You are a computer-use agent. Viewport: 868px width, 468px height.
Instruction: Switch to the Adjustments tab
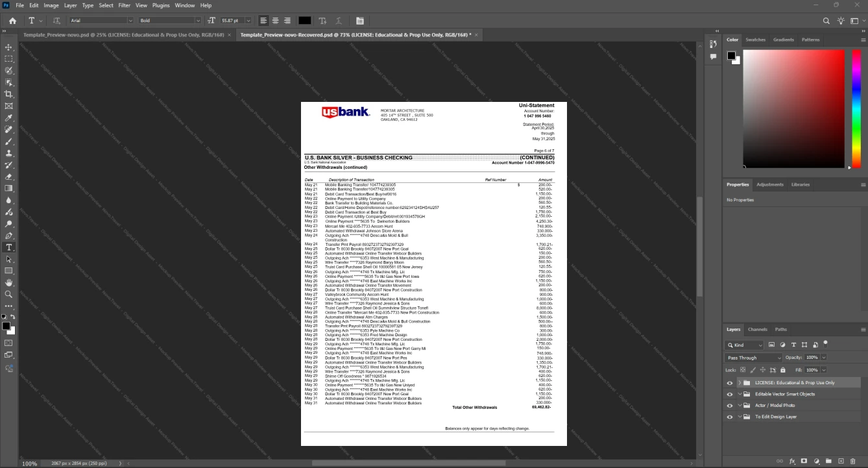[x=769, y=184]
